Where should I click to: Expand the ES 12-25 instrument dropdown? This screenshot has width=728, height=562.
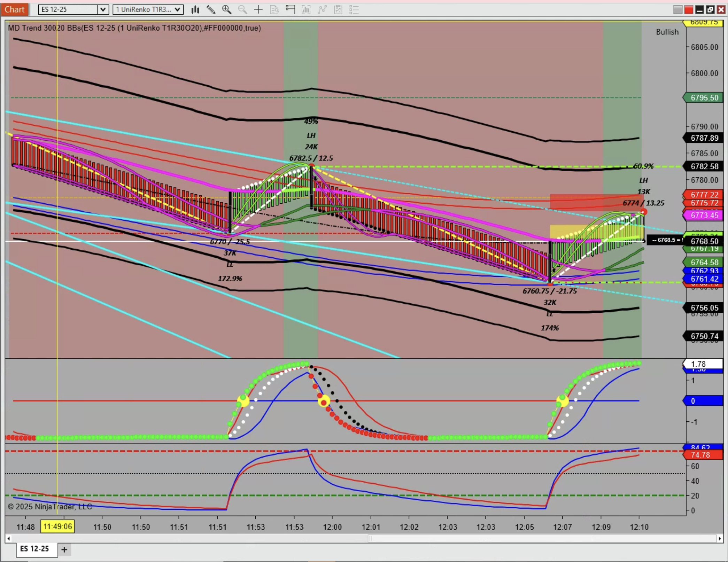103,10
